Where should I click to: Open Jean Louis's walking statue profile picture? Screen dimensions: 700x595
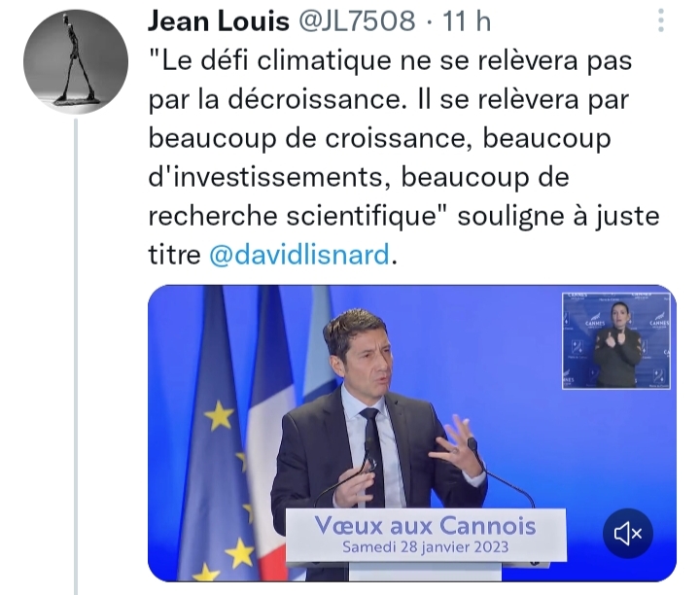(x=76, y=61)
